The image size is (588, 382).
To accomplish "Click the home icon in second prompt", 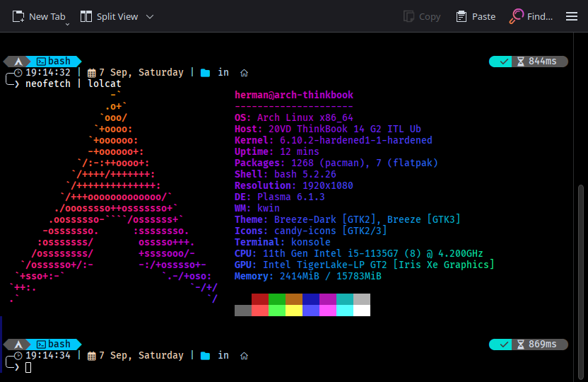I will pyautogui.click(x=244, y=356).
